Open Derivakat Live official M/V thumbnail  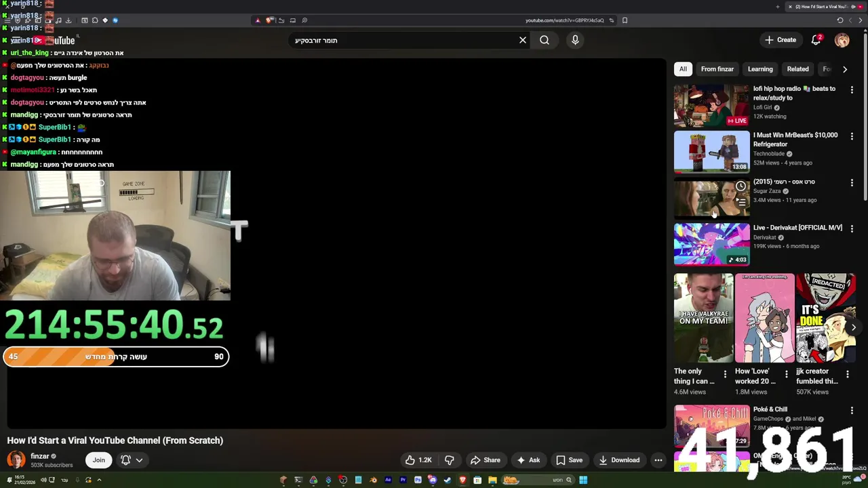711,244
